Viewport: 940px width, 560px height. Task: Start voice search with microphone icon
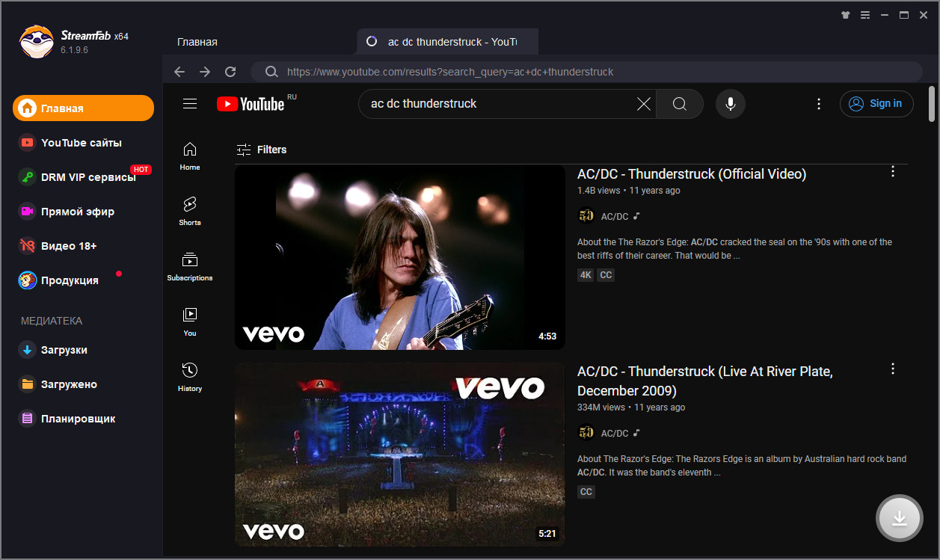click(731, 104)
